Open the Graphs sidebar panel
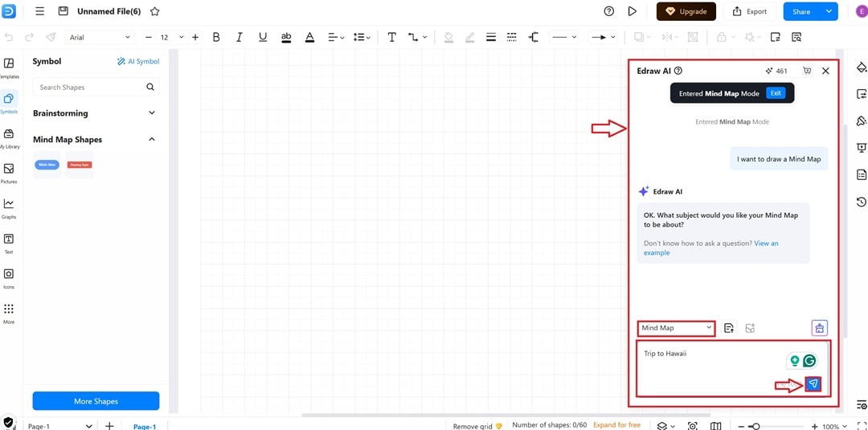 (x=9, y=209)
